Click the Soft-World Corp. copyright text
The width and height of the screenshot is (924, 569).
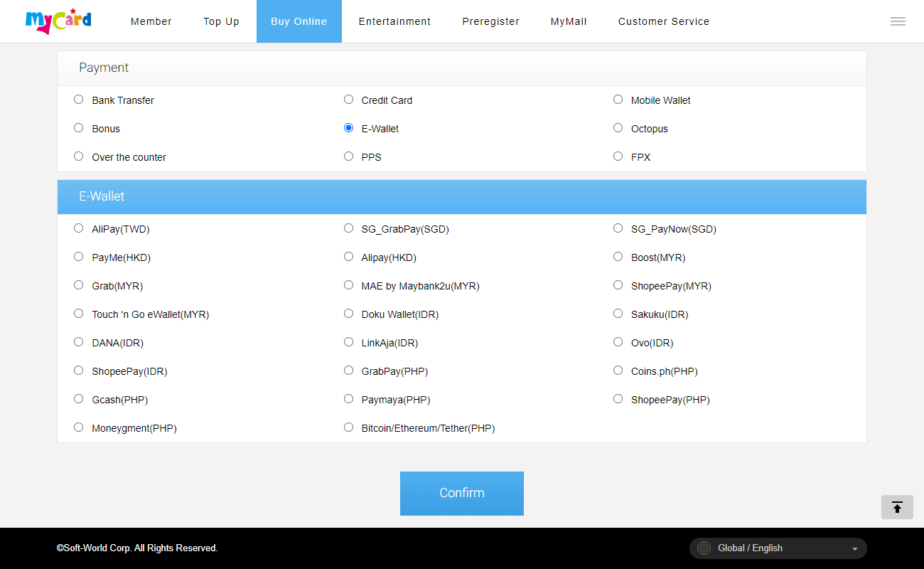tap(137, 548)
